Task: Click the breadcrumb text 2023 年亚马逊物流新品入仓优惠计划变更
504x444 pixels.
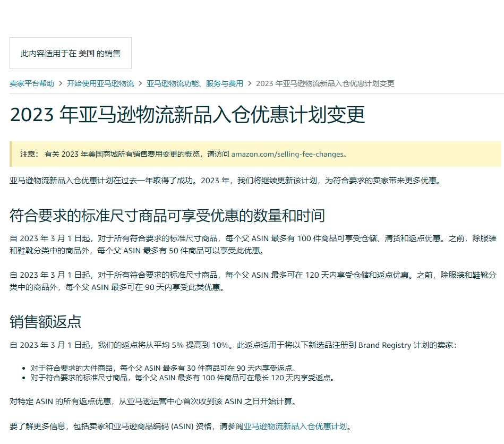Action: [x=325, y=83]
